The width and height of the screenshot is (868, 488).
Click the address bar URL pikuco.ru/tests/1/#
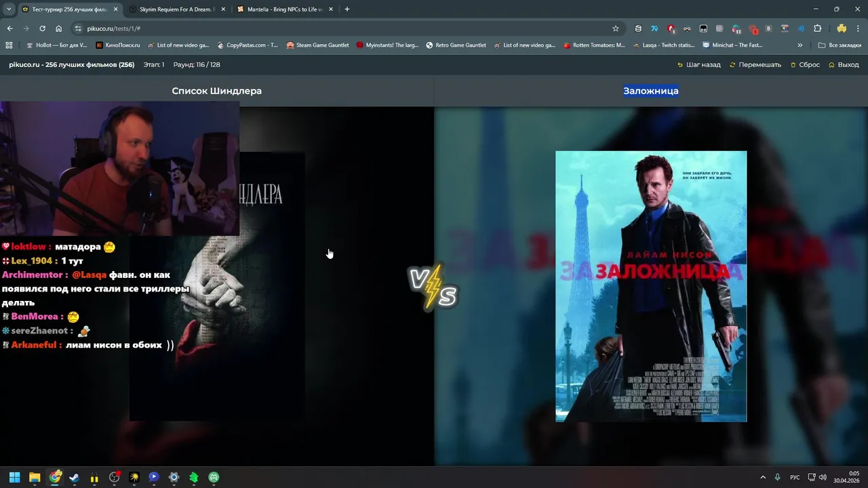(113, 28)
